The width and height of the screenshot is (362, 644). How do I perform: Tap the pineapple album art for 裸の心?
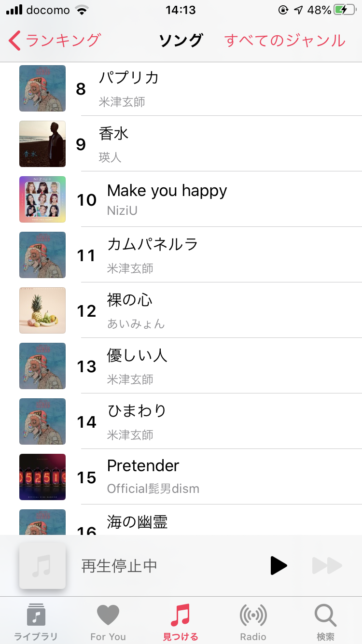click(x=42, y=310)
